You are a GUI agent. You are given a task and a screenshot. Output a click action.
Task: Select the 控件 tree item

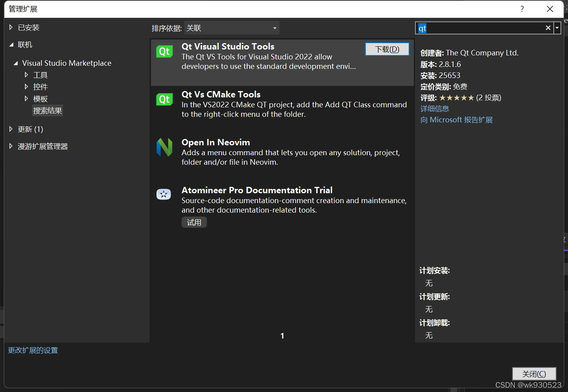point(40,87)
